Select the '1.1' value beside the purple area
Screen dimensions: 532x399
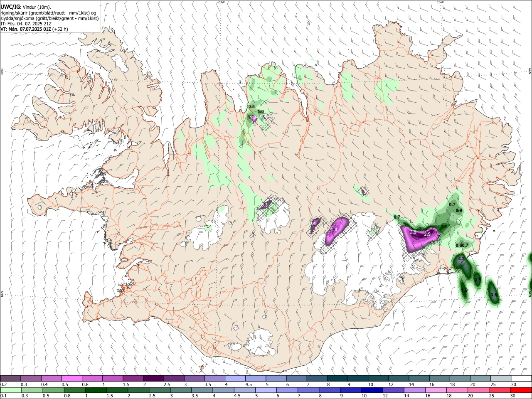(444, 227)
